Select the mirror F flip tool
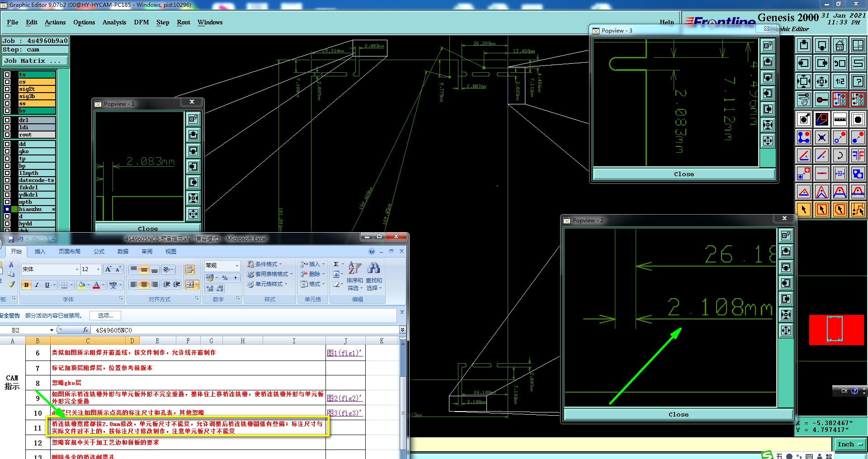 pos(858,155)
